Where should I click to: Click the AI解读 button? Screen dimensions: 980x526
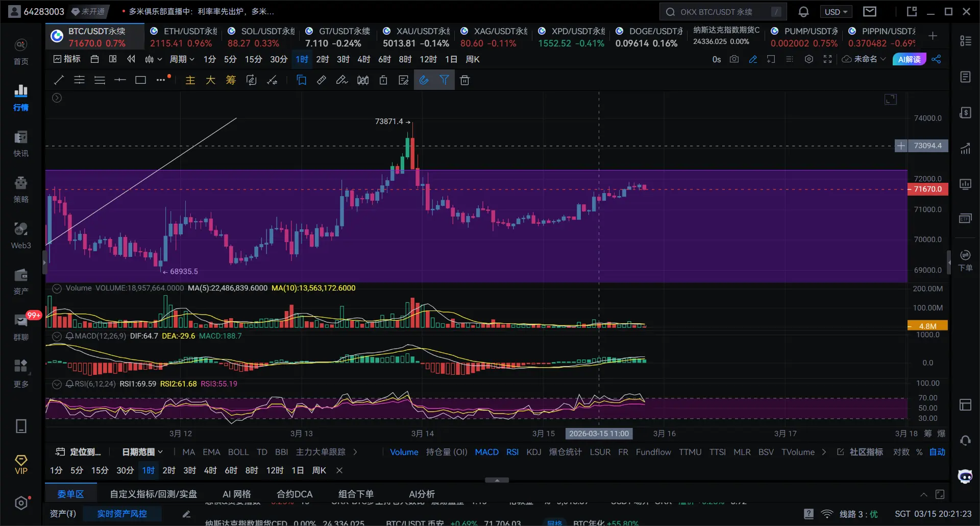coord(909,59)
